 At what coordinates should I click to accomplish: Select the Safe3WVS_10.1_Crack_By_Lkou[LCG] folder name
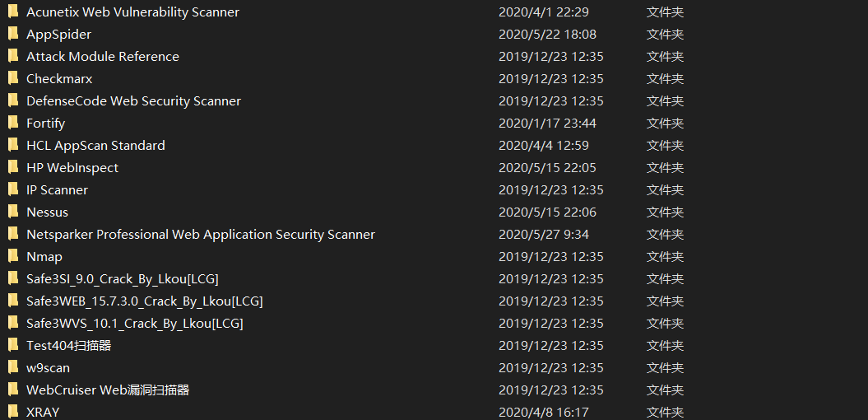coord(134,324)
